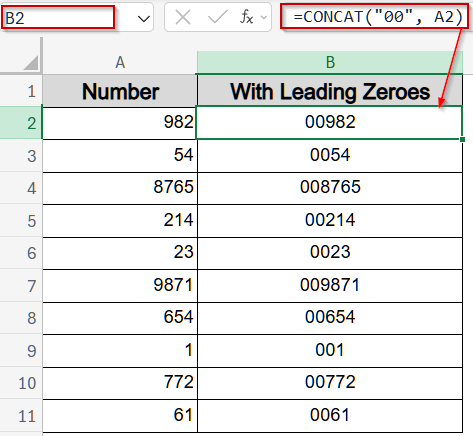Confirm entry with the checkmark icon
This screenshot has height=436, width=473.
217,17
